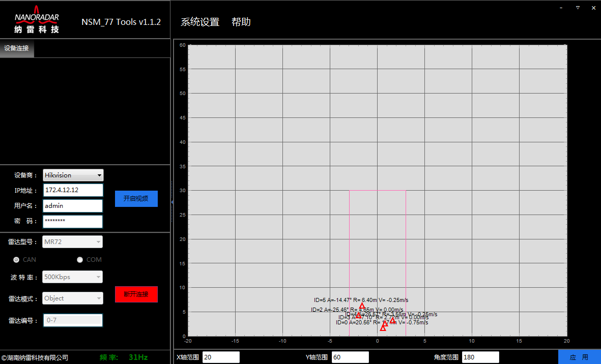Click the NANORADAR logo
Image resolution: width=601 pixels, height=364 pixels.
(x=37, y=19)
